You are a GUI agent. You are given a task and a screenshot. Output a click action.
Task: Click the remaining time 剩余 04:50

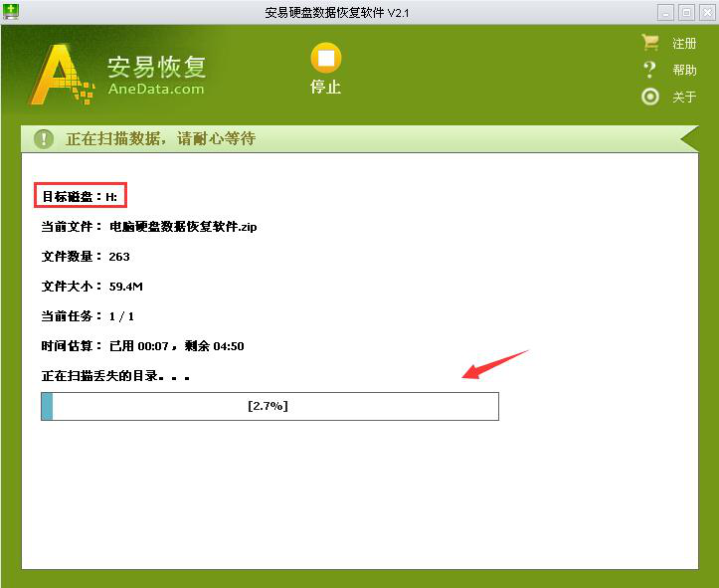214,346
